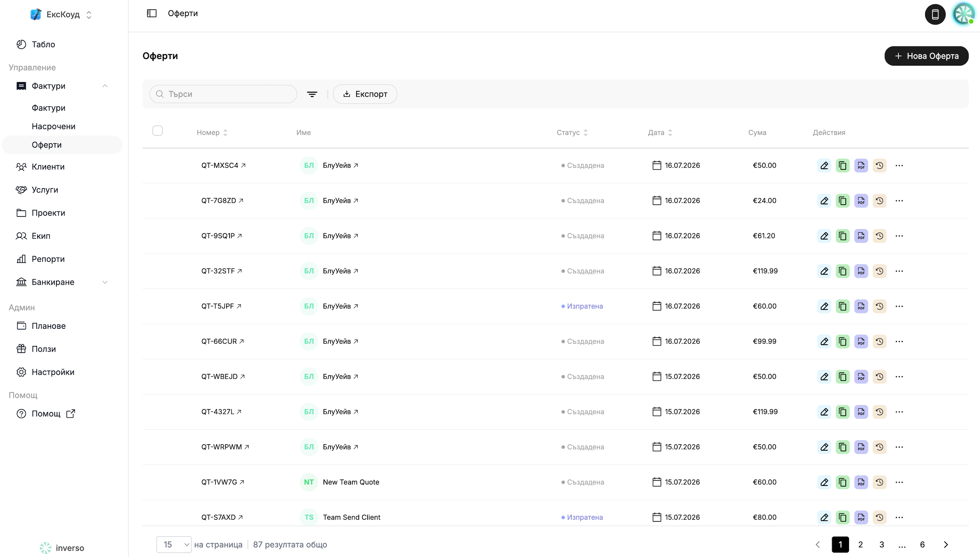Duplicate quote QT-32STF with copy icon
980x557 pixels.
842,271
